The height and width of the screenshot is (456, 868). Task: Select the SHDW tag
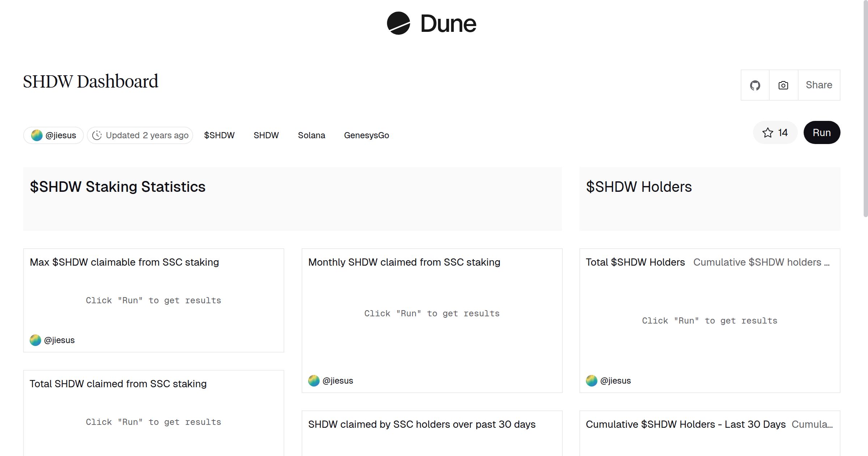click(266, 135)
